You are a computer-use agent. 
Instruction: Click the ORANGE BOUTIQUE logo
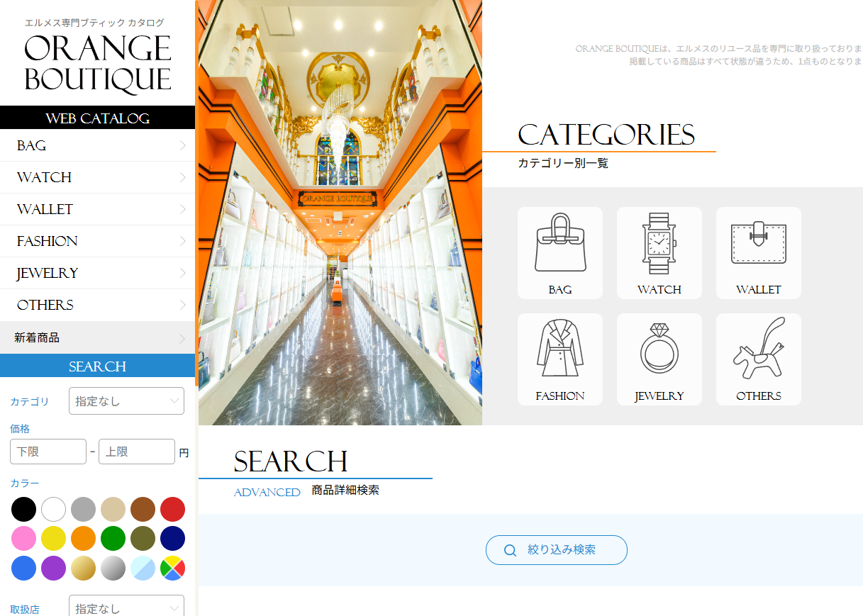(98, 62)
